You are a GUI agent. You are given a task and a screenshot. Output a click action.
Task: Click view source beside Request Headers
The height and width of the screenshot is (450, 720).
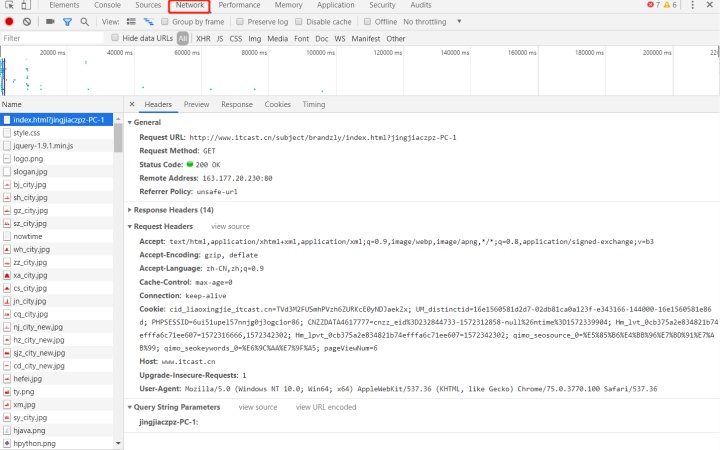pos(230,226)
